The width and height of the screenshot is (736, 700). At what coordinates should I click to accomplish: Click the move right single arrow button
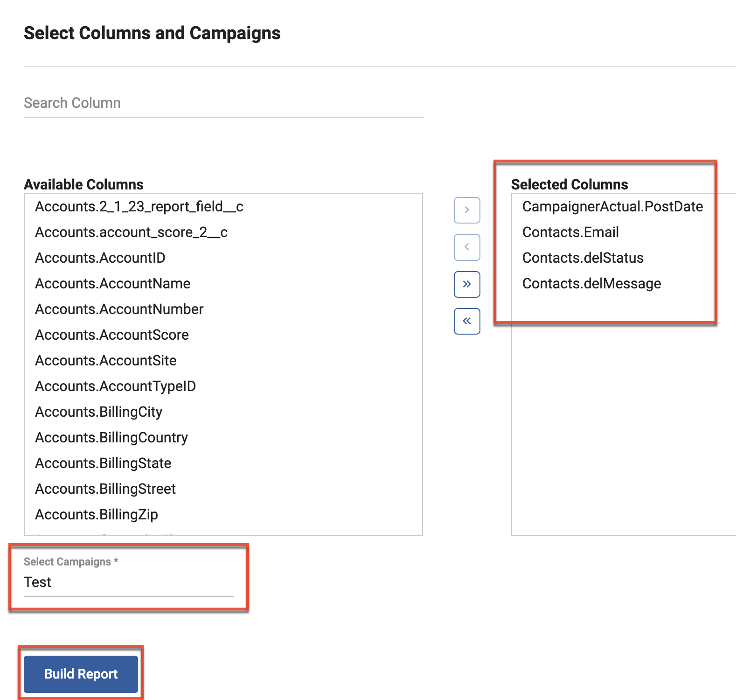(467, 210)
